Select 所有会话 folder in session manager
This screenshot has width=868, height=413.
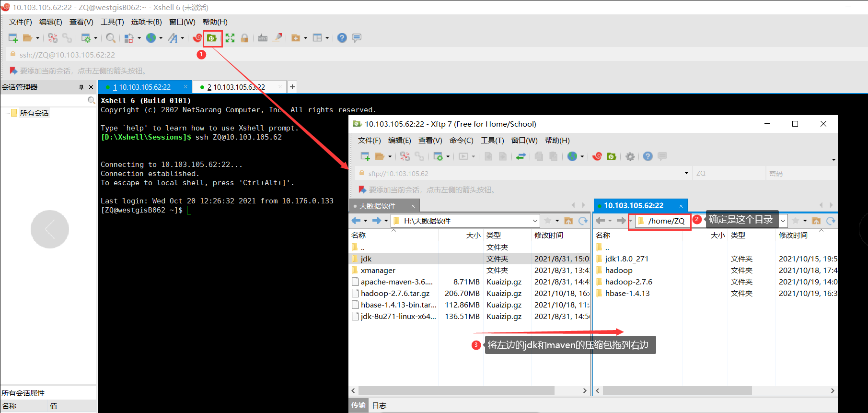[34, 113]
